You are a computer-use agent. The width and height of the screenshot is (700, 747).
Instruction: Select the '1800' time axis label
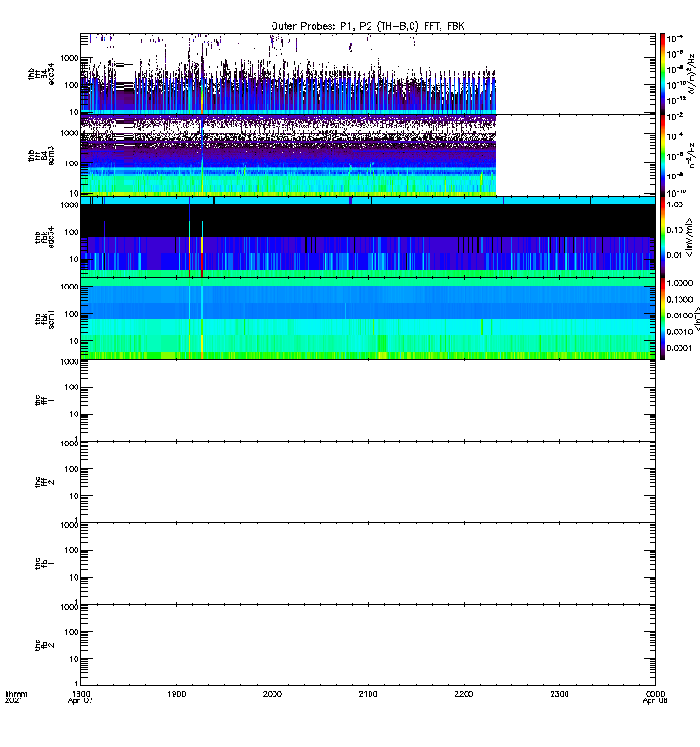pos(80,694)
